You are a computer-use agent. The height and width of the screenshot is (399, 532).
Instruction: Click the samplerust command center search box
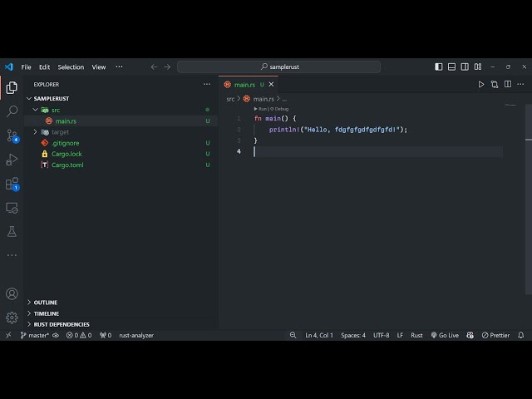[278, 66]
